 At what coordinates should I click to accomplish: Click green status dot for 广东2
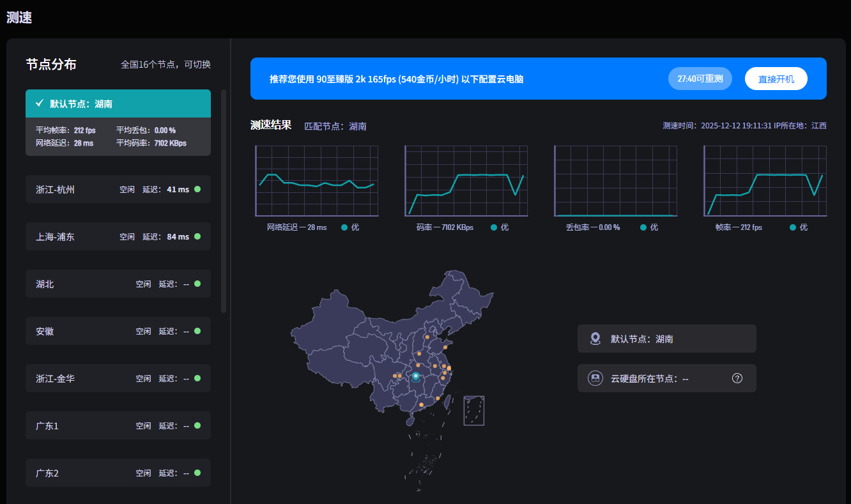pos(197,473)
